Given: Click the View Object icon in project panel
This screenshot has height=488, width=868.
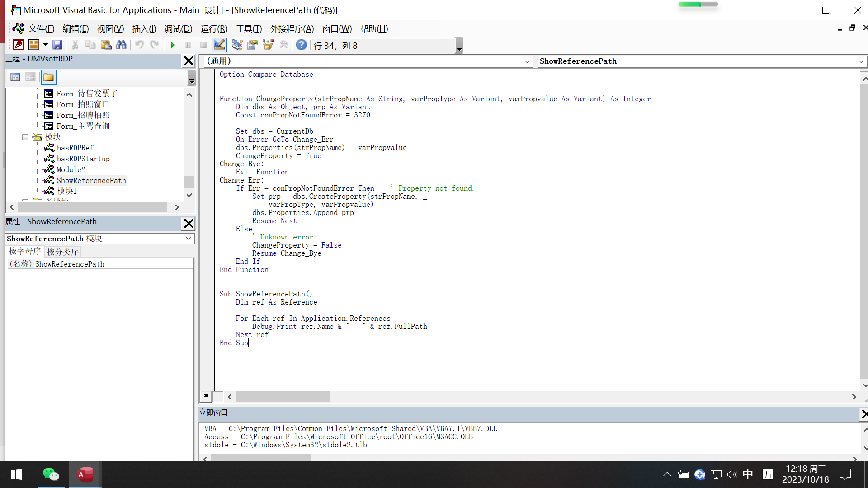Looking at the screenshot, I should 30,77.
